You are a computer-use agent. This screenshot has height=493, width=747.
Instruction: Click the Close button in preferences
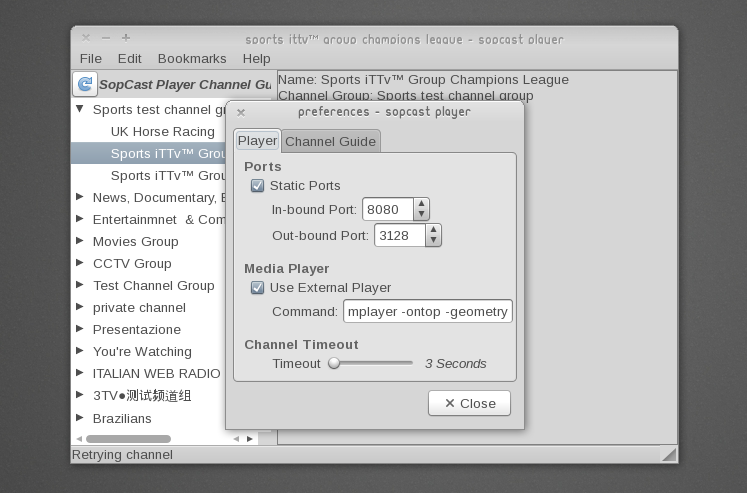[x=469, y=403]
